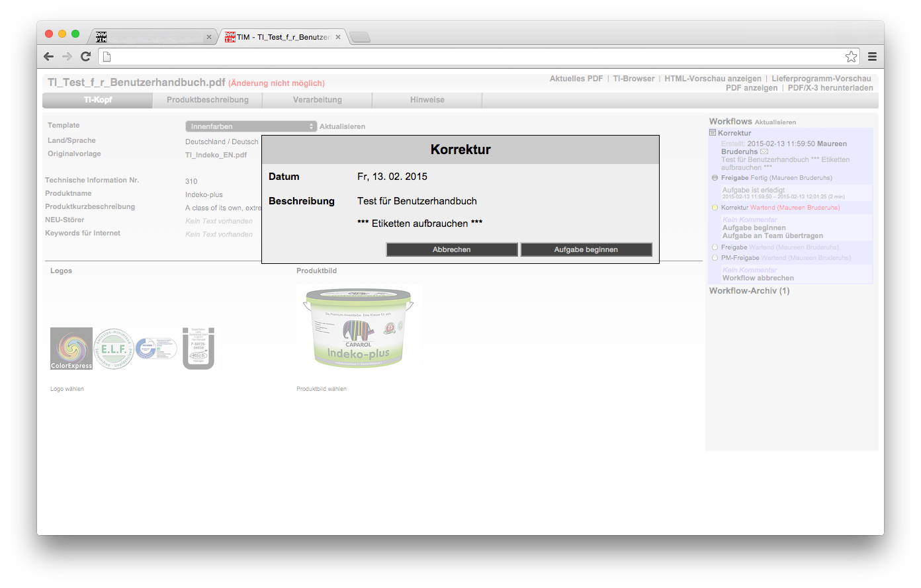Screen dimensions: 921x588
Task: Click the Indeko-plus product image
Action: tap(359, 327)
